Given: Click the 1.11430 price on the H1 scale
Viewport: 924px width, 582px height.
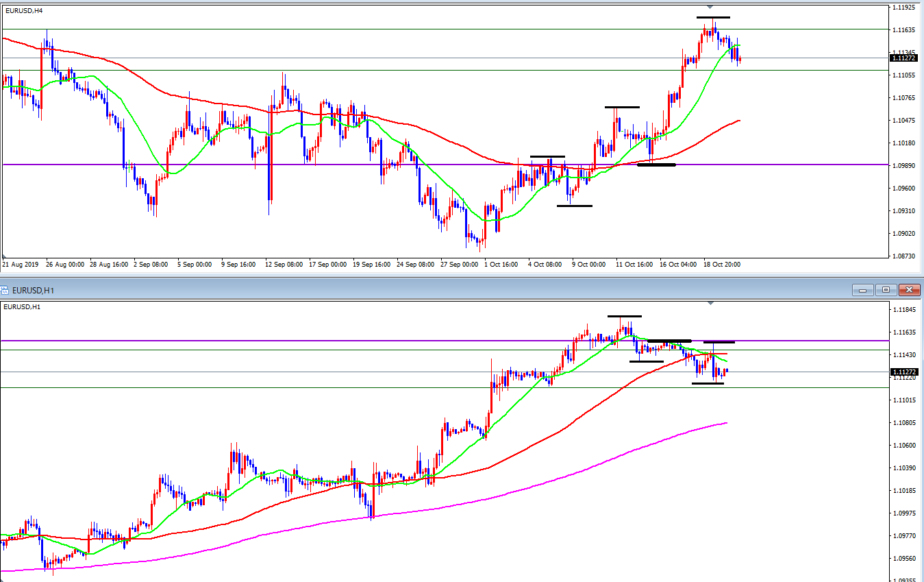Looking at the screenshot, I should 905,355.
